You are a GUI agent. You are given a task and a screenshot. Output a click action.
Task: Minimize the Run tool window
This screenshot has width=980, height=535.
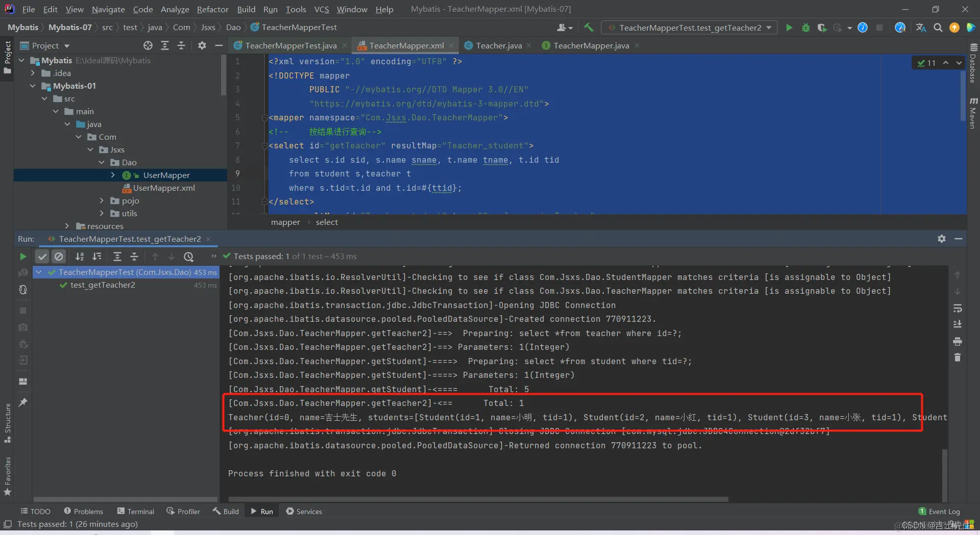959,239
